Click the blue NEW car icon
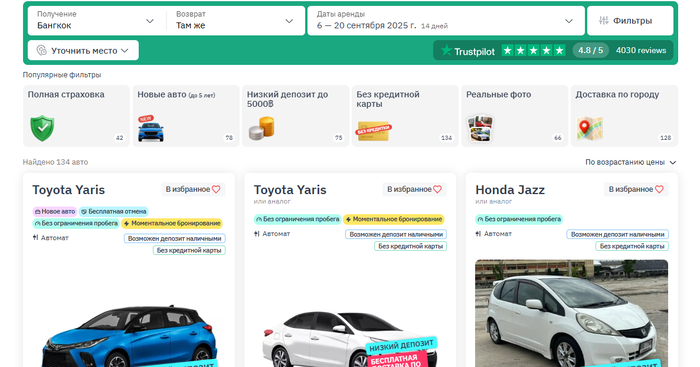The height and width of the screenshot is (367, 700). (150, 129)
